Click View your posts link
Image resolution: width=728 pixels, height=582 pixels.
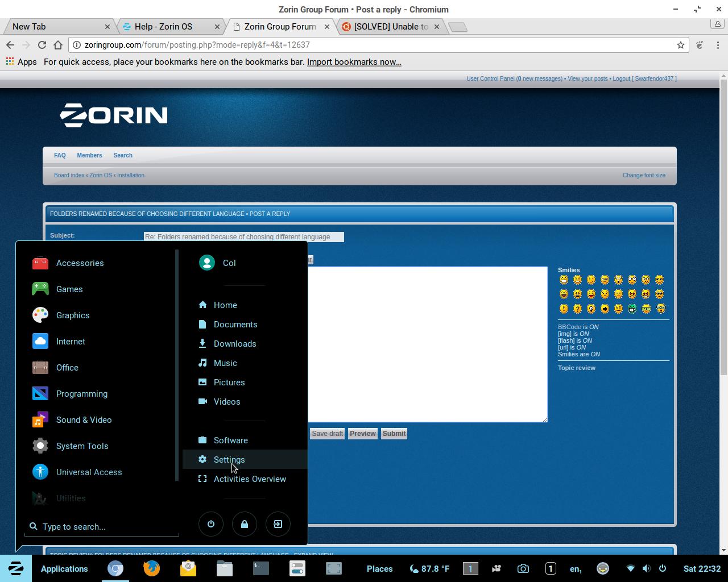pyautogui.click(x=588, y=78)
